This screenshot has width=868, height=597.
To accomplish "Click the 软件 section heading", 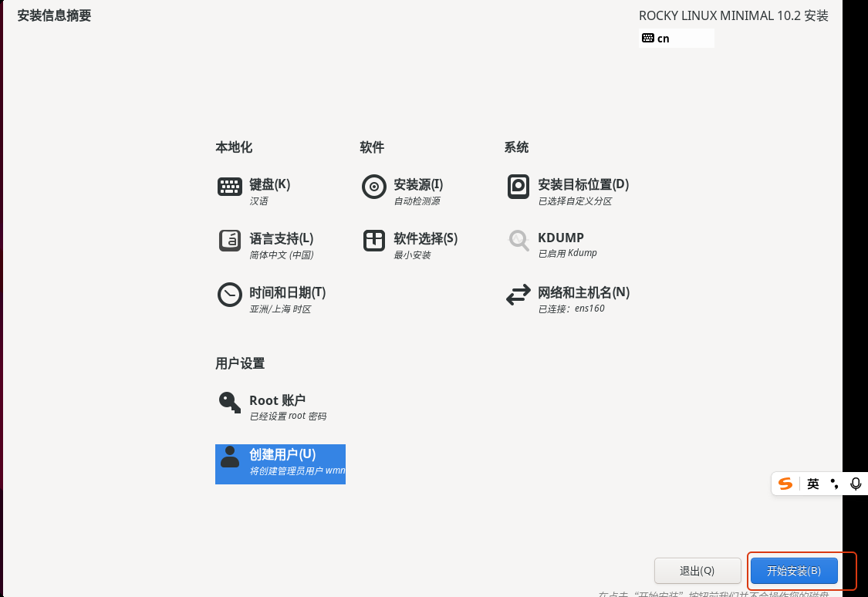I will coord(372,147).
